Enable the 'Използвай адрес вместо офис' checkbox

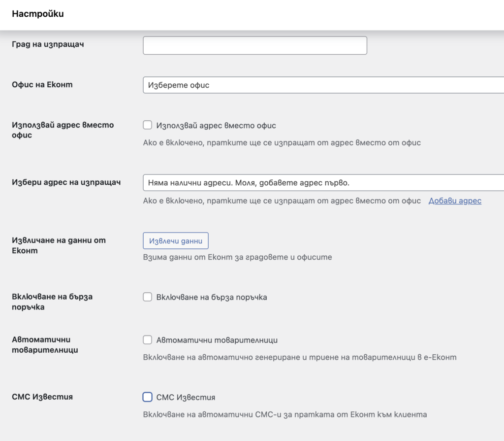point(148,125)
